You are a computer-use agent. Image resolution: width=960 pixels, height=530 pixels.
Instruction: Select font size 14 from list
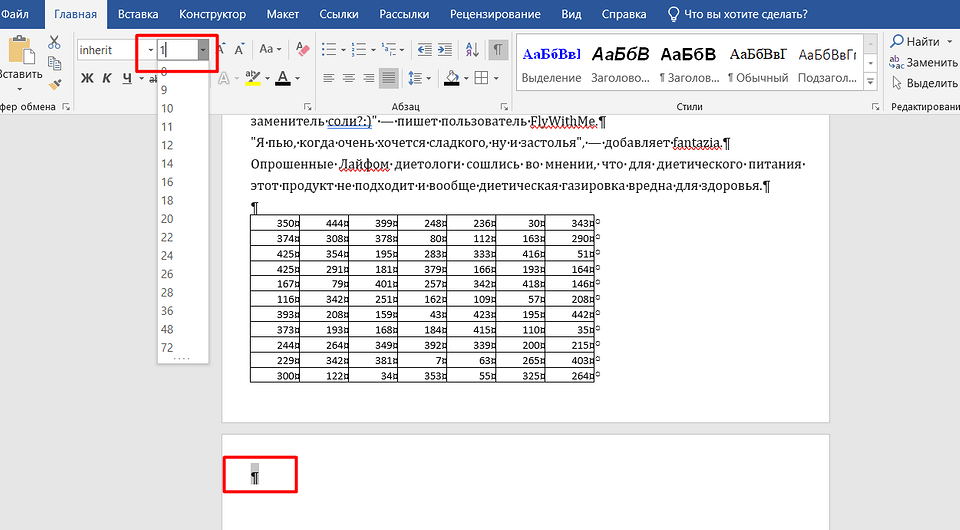(167, 163)
